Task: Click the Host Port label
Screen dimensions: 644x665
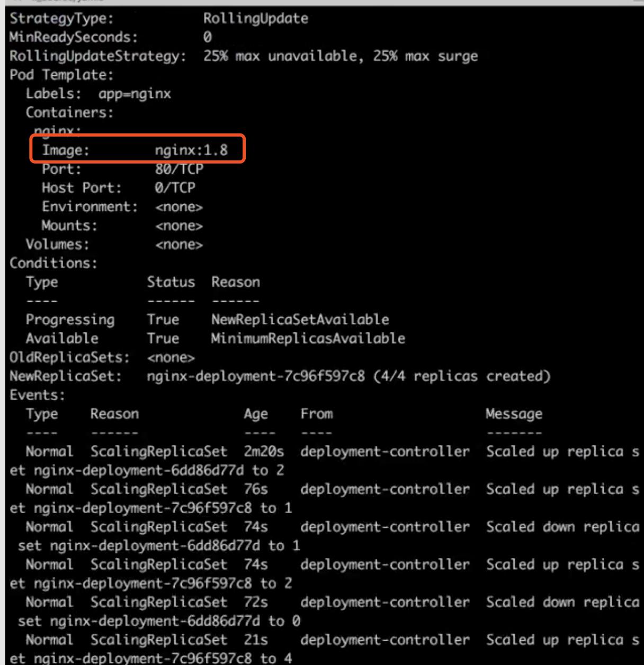Action: tap(82, 188)
